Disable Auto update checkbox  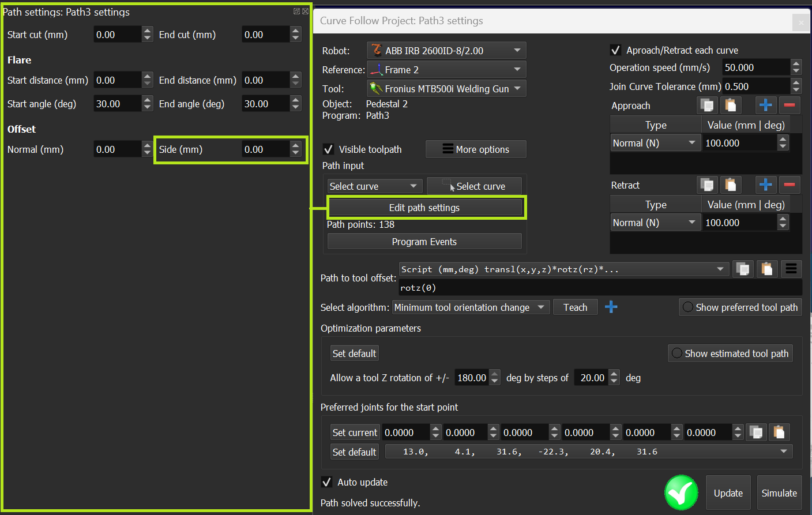[327, 482]
